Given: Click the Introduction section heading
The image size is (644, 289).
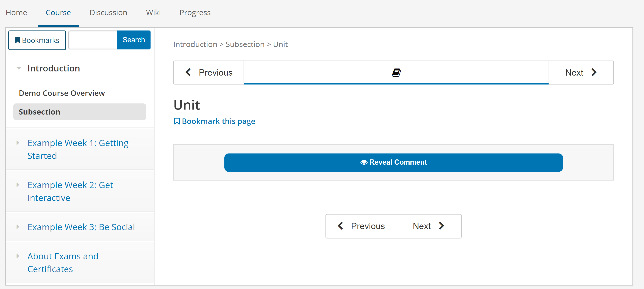Looking at the screenshot, I should pyautogui.click(x=54, y=68).
